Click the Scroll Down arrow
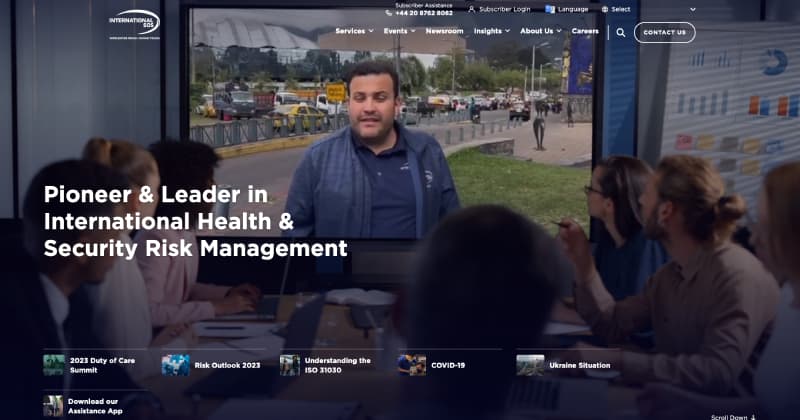800x420 pixels. 753,416
